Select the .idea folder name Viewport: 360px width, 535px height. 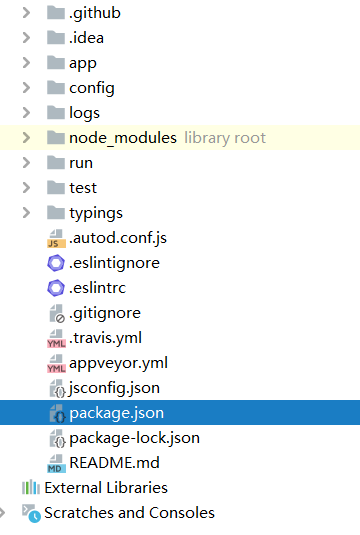tap(86, 38)
